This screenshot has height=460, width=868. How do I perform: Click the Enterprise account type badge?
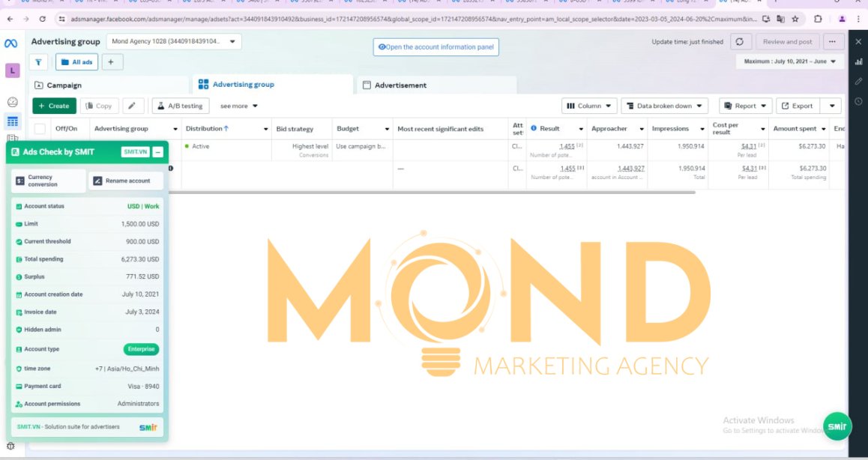pyautogui.click(x=141, y=349)
